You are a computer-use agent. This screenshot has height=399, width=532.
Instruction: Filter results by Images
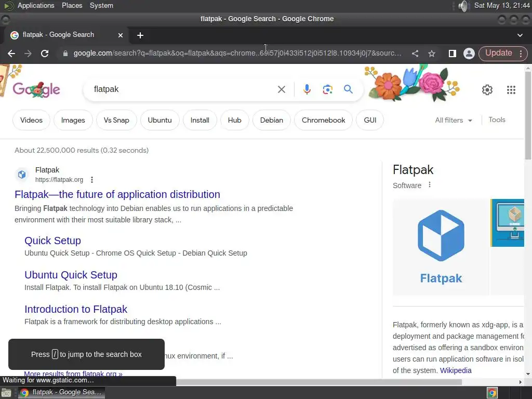(73, 120)
